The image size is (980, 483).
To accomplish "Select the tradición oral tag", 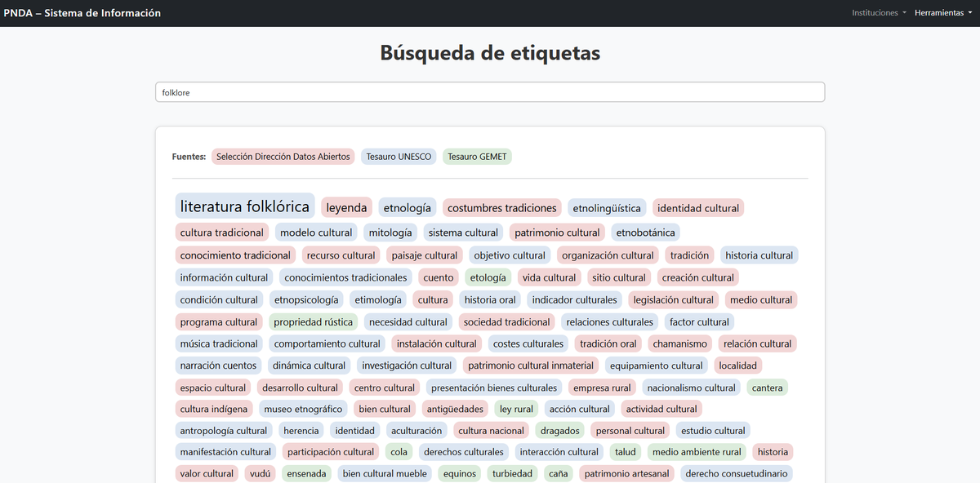I will (608, 343).
